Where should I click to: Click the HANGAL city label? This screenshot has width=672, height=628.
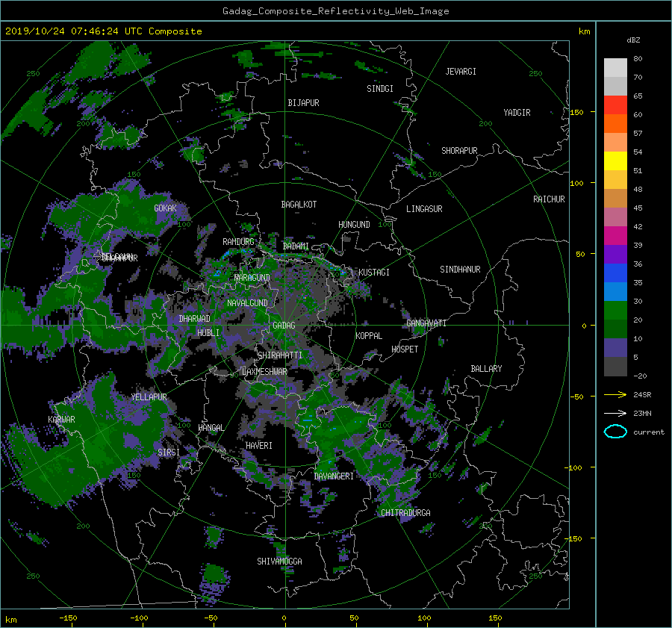pos(211,428)
